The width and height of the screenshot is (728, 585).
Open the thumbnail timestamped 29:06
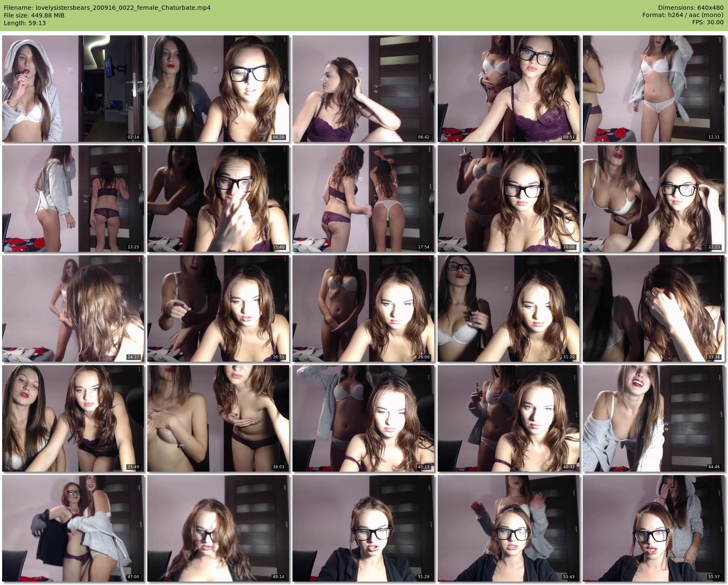pyautogui.click(x=363, y=308)
